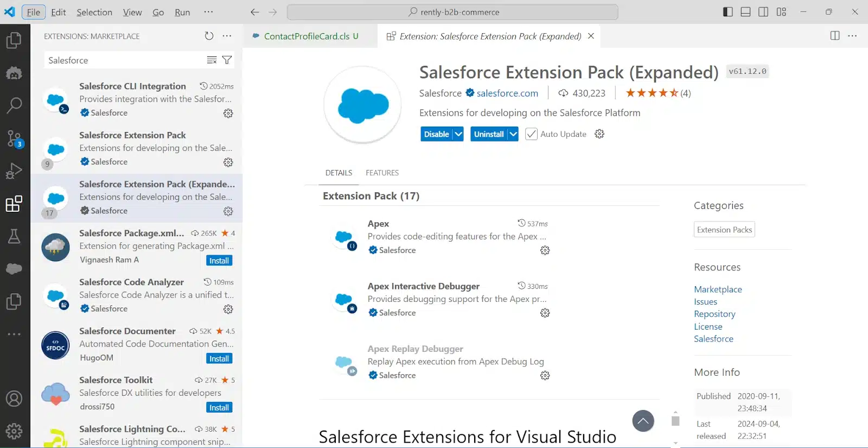Open the salesforce.com publisher link
The height and width of the screenshot is (448, 868).
tap(507, 93)
